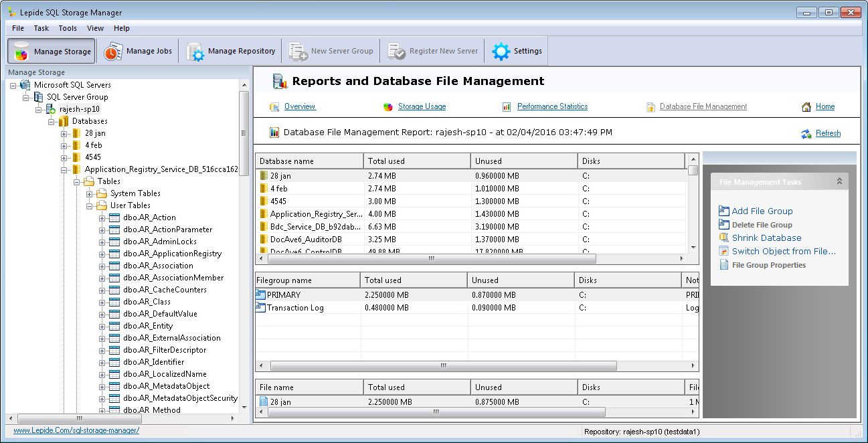Open the Settings gear icon

click(x=501, y=52)
